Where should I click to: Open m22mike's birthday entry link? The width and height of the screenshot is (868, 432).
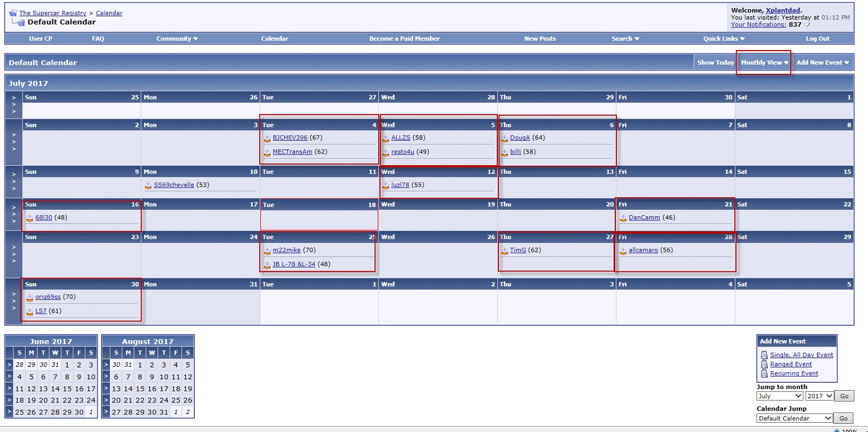(286, 251)
